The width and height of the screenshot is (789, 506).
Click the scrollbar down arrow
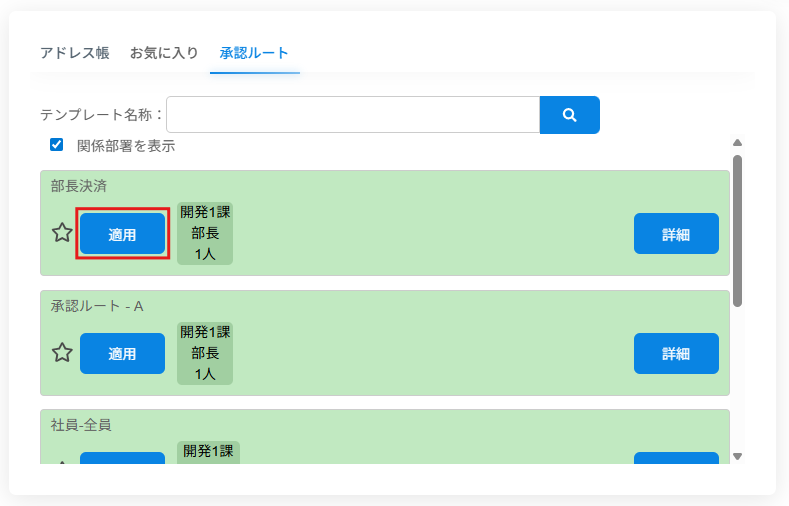(737, 456)
